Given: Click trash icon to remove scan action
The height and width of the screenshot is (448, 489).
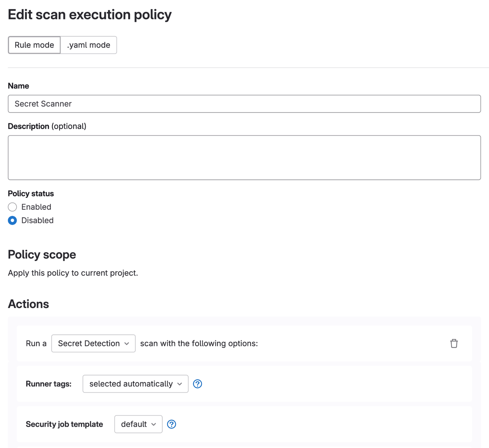Looking at the screenshot, I should [454, 343].
